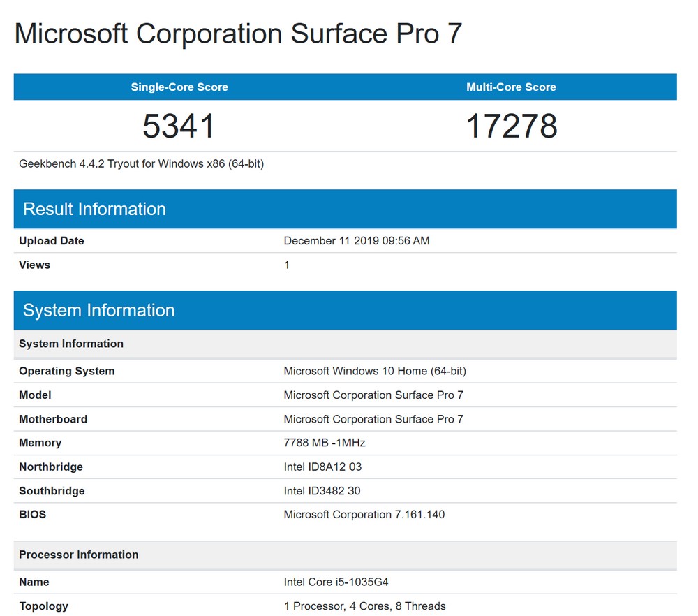Click the Northbridge value Intel ID8A12 03
Screen dimensions: 698x616
click(322, 467)
